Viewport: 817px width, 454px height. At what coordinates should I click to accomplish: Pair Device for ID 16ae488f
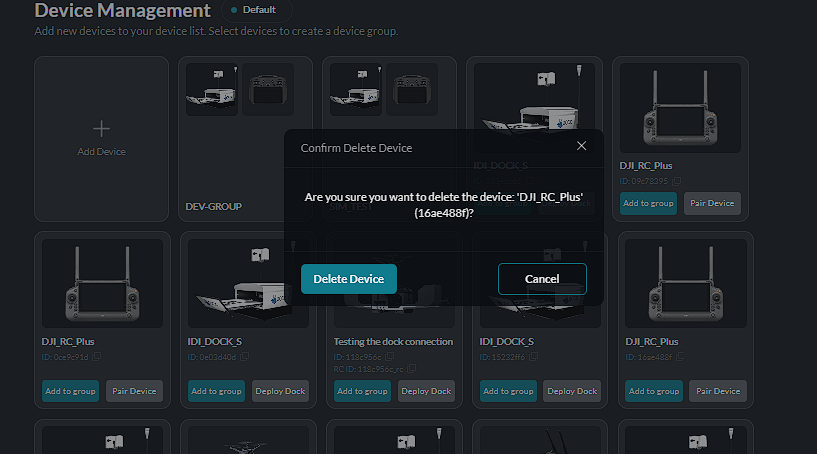click(x=718, y=391)
